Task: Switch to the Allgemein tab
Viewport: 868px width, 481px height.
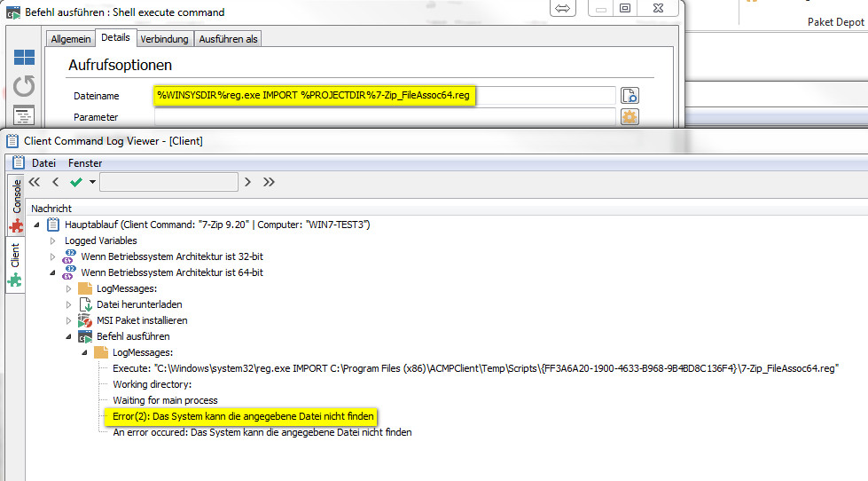Action: (x=71, y=39)
